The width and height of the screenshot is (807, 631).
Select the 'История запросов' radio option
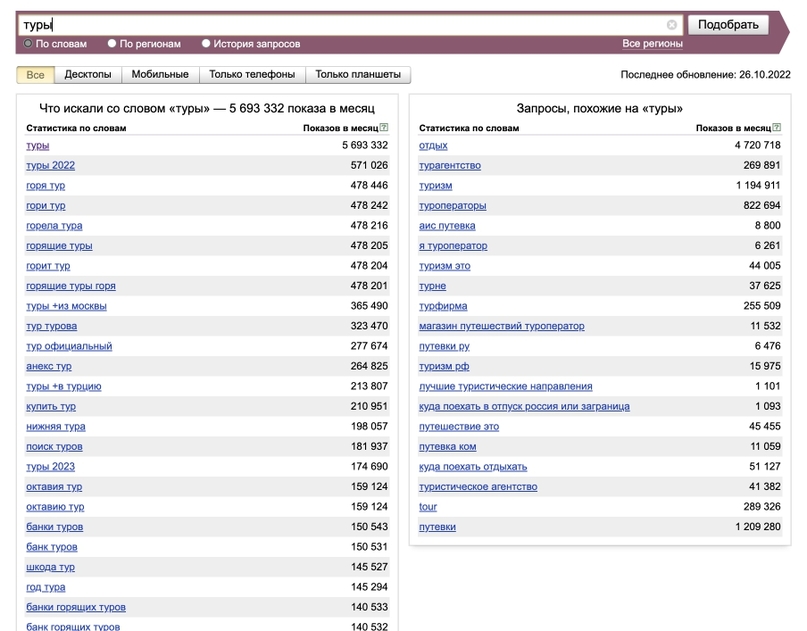[x=206, y=44]
